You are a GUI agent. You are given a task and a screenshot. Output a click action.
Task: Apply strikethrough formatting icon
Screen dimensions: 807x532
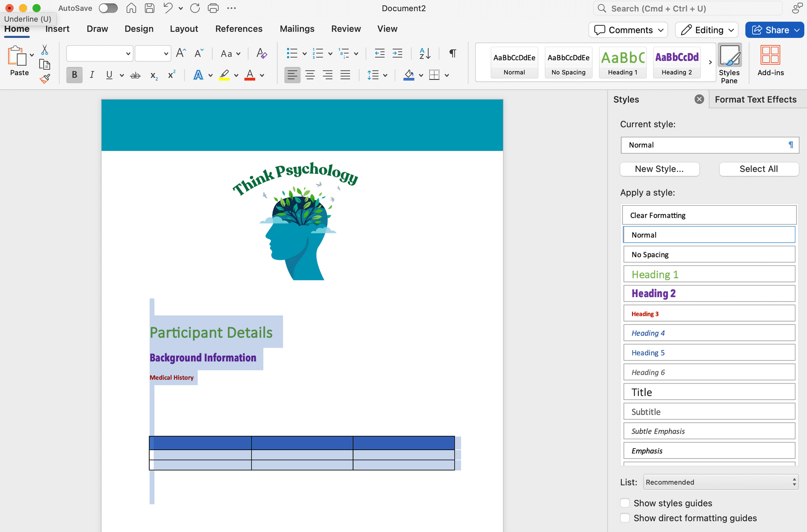[135, 75]
